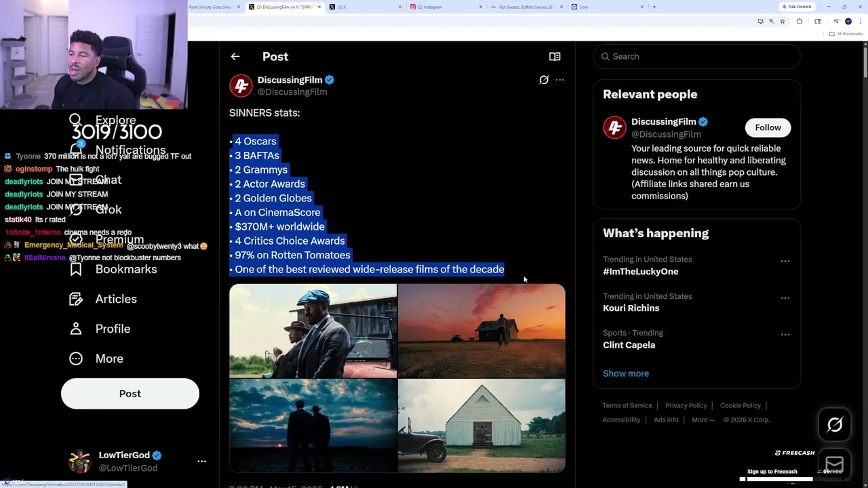Open the browser zoom magnifier icon

(771, 22)
